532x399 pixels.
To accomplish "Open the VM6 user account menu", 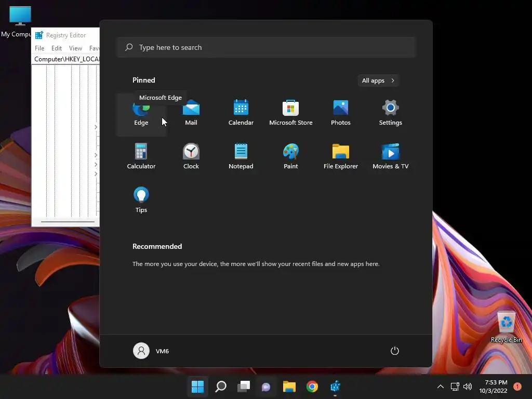I will click(x=151, y=351).
